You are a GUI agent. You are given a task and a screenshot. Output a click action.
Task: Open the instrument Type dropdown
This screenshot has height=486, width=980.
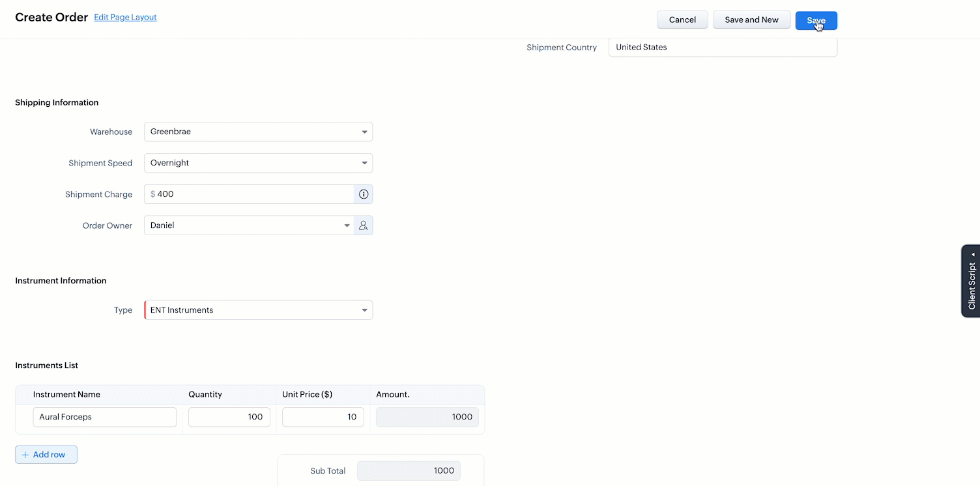click(x=258, y=310)
